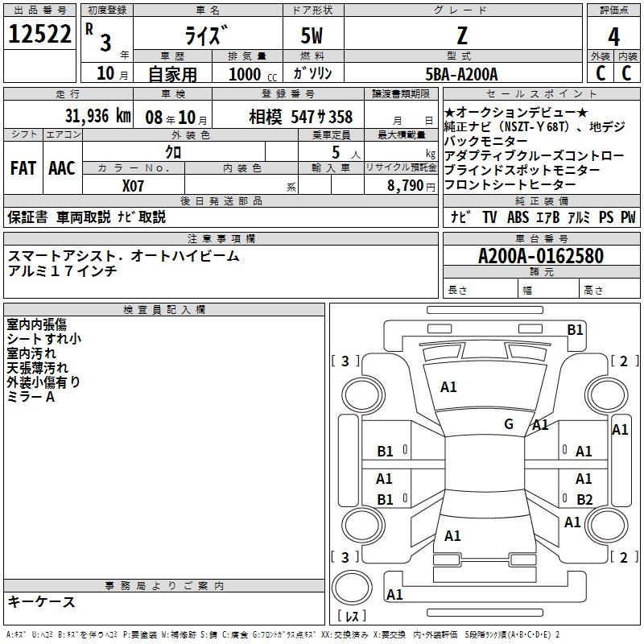Viewport: 644px width, 644px height.
Task: Select the A1 mark on the hood
Action: tap(448, 387)
